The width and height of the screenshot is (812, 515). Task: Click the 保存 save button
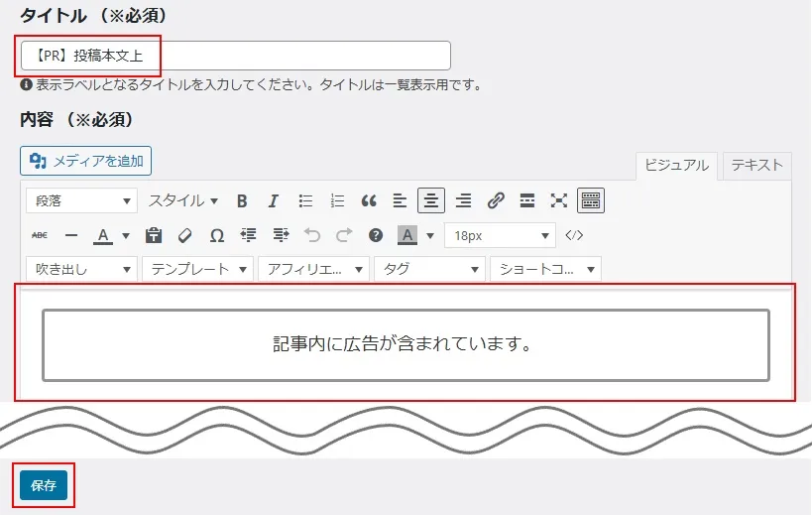tap(44, 485)
